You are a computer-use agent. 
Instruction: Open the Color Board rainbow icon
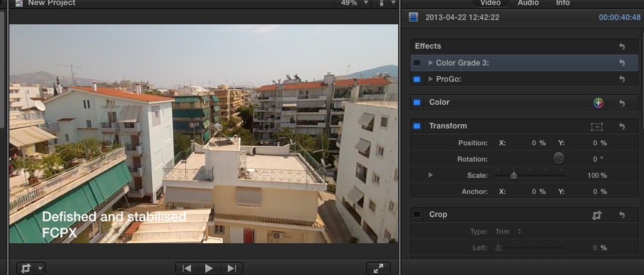tap(598, 103)
